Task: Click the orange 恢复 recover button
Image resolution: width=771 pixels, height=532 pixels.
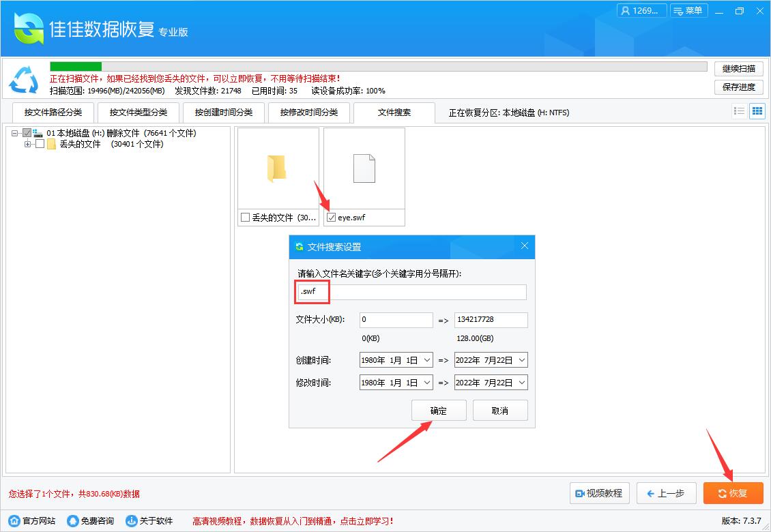Action: point(733,492)
